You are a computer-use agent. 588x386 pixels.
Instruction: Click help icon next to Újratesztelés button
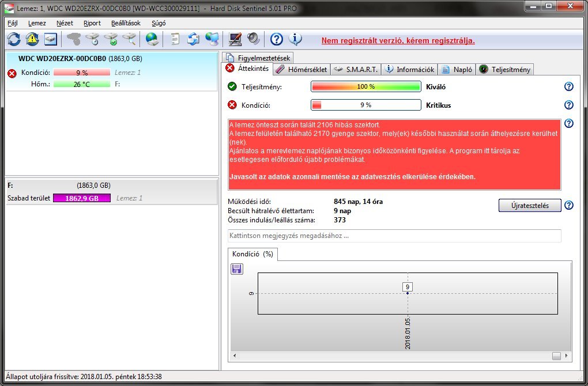click(x=569, y=205)
